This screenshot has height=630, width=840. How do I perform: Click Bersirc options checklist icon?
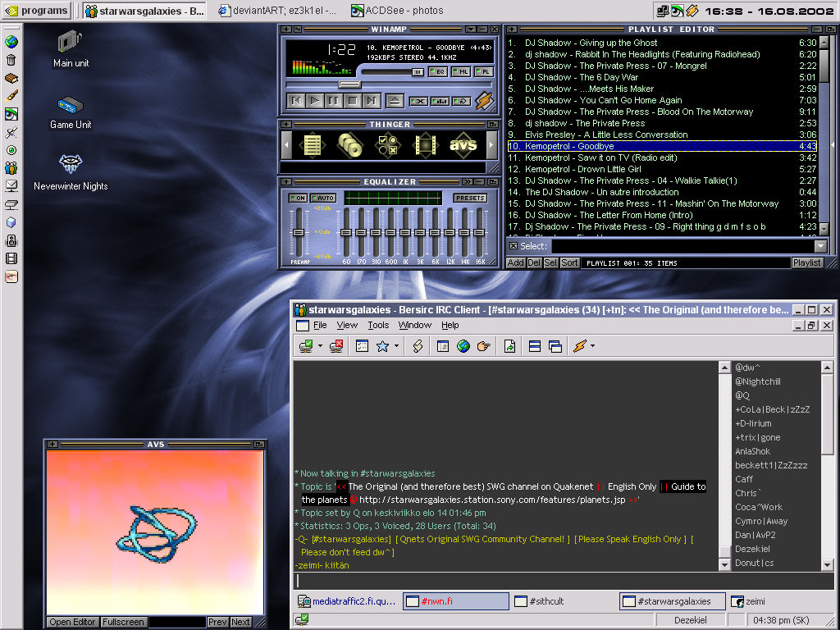pyautogui.click(x=362, y=346)
